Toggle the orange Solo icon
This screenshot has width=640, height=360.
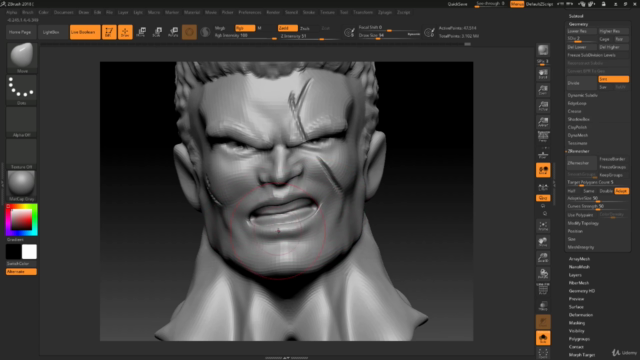543,338
